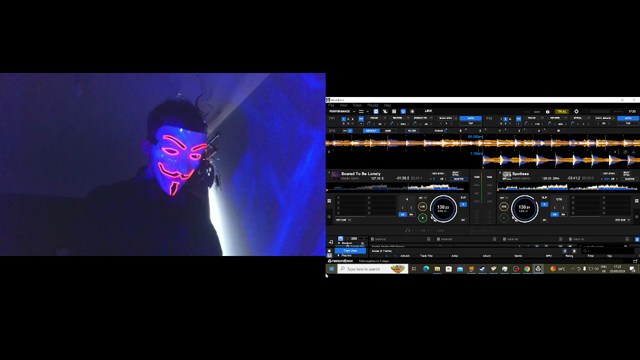The height and width of the screenshot is (360, 640).
Task: Click the rekordbox settings target icon
Action: pyautogui.click(x=576, y=111)
